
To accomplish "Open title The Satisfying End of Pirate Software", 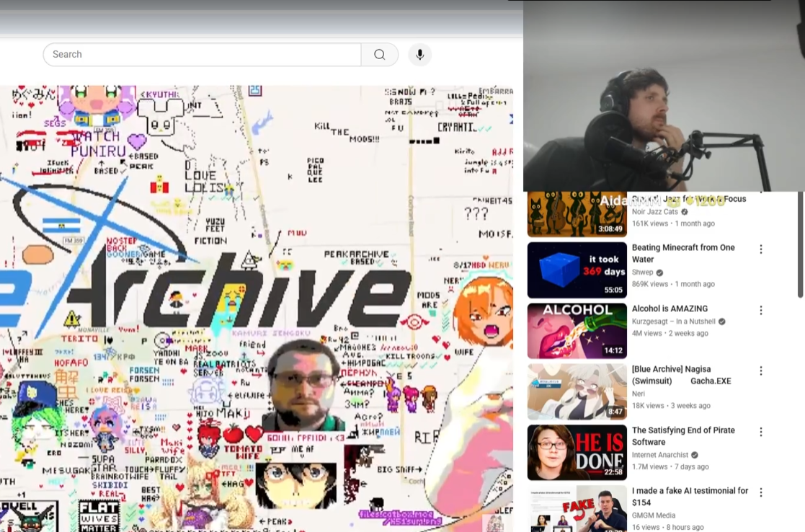I will pyautogui.click(x=683, y=436).
